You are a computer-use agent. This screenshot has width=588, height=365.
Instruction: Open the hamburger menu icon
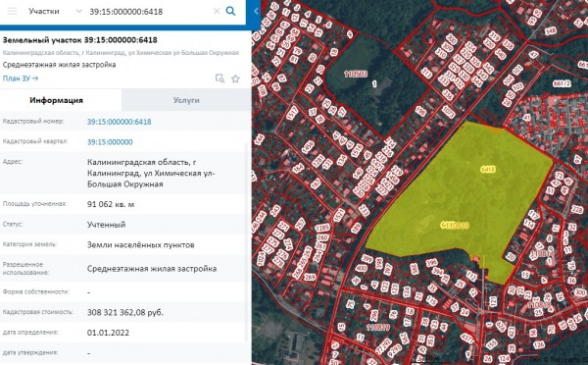point(13,11)
